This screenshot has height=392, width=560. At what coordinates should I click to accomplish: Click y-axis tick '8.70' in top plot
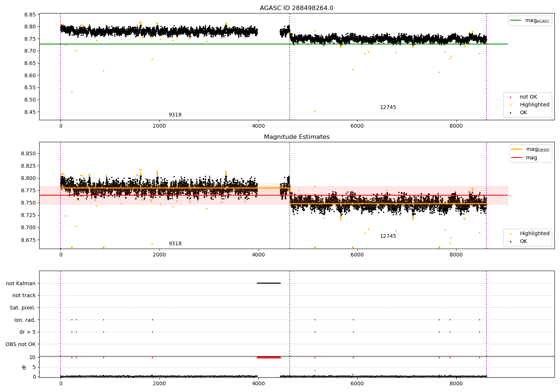(x=30, y=51)
